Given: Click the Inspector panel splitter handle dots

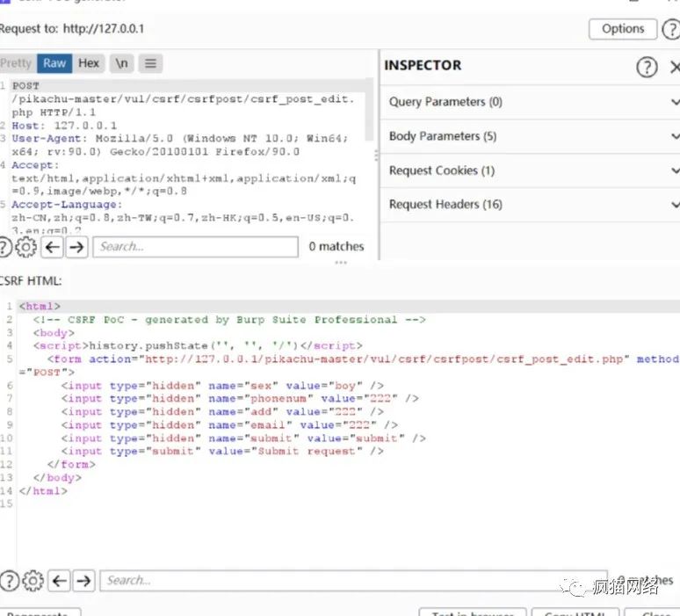Looking at the screenshot, I should coord(376,156).
